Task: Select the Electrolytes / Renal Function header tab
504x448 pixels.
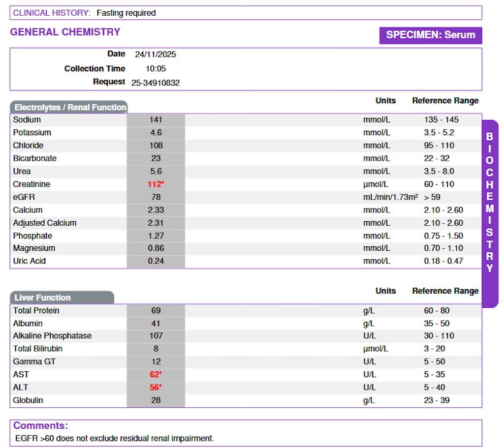Action: [x=69, y=107]
